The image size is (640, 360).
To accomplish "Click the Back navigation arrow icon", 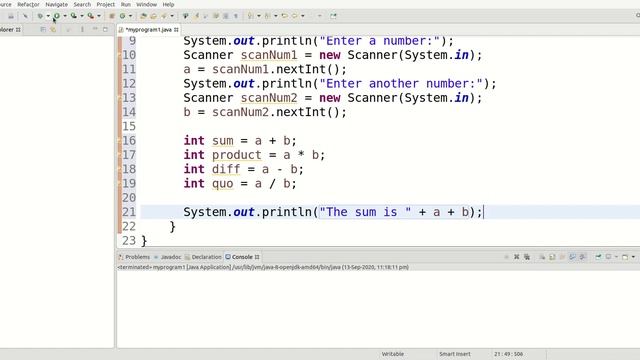I will click(x=294, y=16).
